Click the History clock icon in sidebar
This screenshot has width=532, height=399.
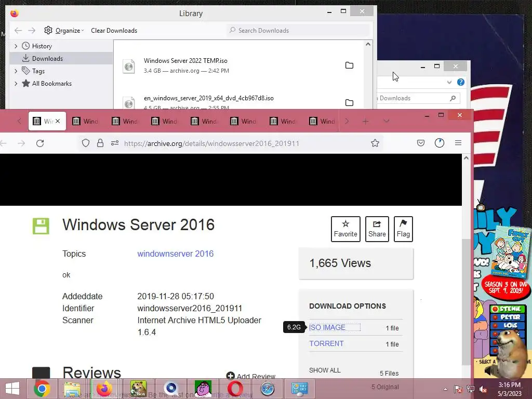[26, 46]
